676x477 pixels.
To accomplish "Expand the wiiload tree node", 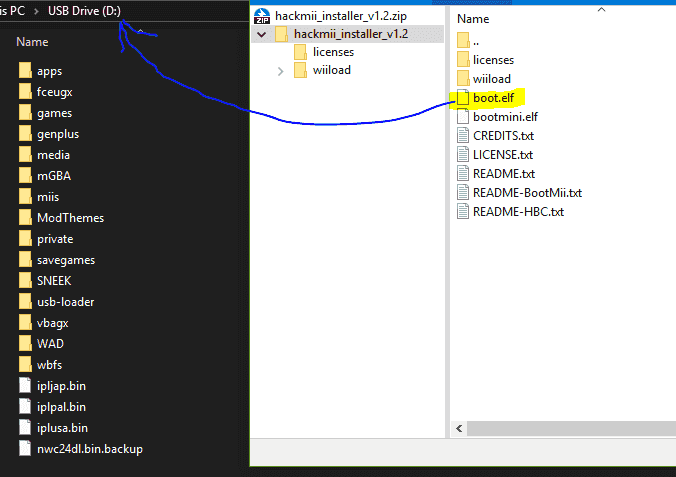I will (280, 71).
